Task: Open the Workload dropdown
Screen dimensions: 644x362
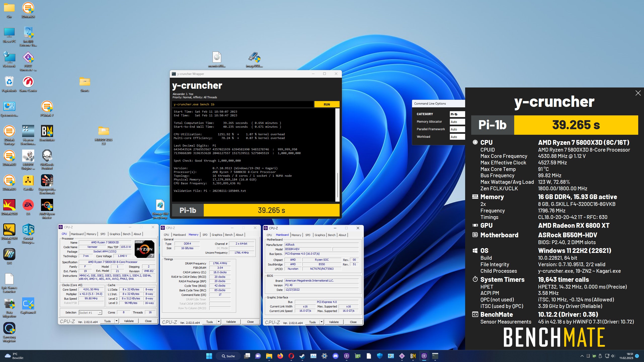Action: (x=457, y=137)
